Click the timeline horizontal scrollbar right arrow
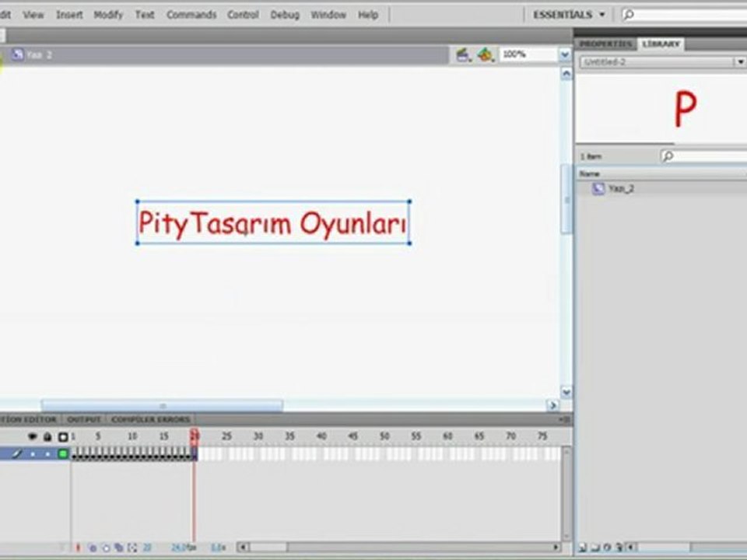This screenshot has height=560, width=747. pyautogui.click(x=556, y=548)
